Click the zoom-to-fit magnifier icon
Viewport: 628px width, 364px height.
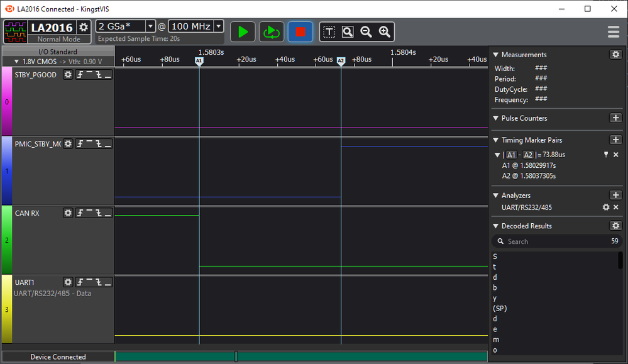click(348, 31)
